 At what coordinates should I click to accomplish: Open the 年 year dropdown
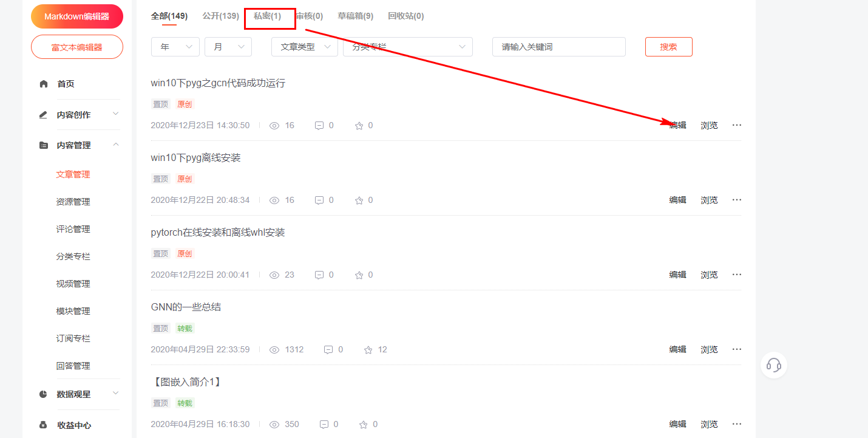pos(175,47)
